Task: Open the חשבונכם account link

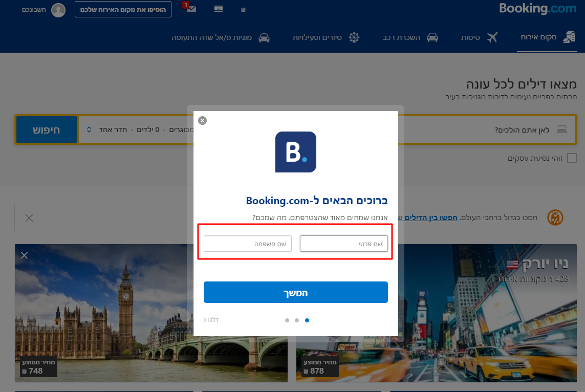Action: 34,10
